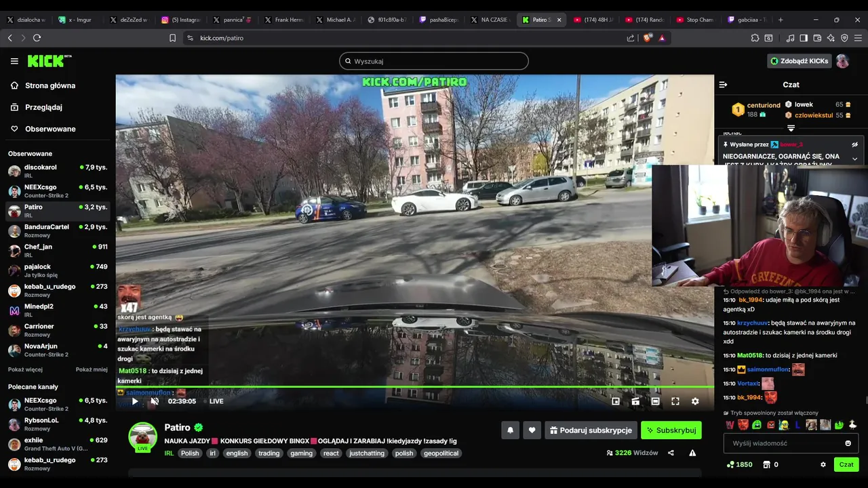Focus the Wyszukaj search field
The image size is (868, 488).
point(434,61)
